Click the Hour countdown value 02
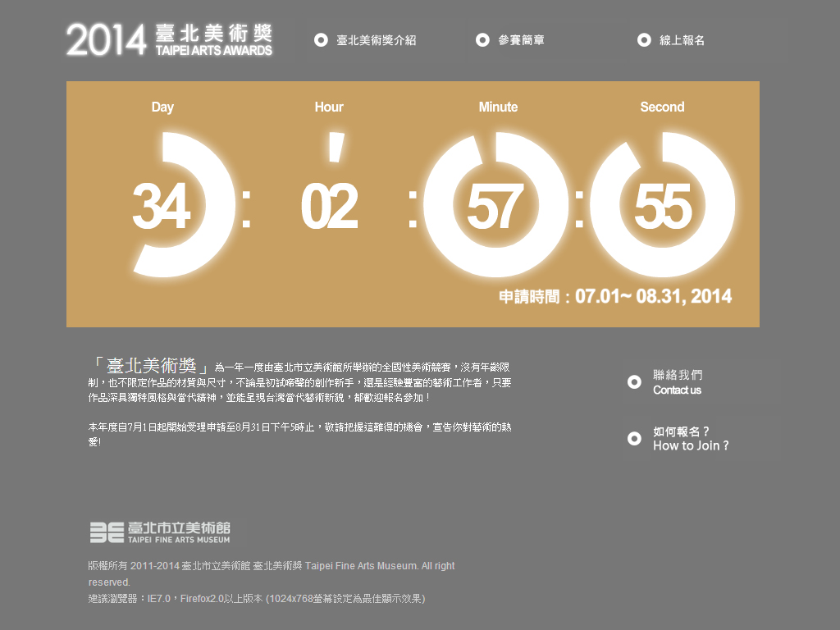The height and width of the screenshot is (630, 840). click(330, 206)
